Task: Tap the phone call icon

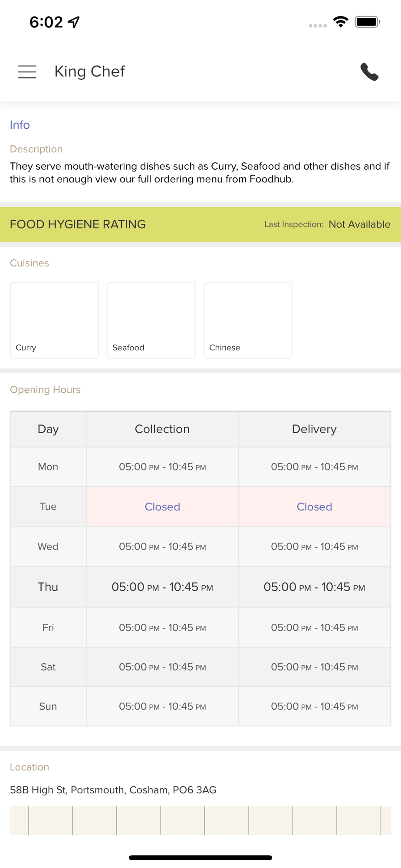Action: click(369, 72)
